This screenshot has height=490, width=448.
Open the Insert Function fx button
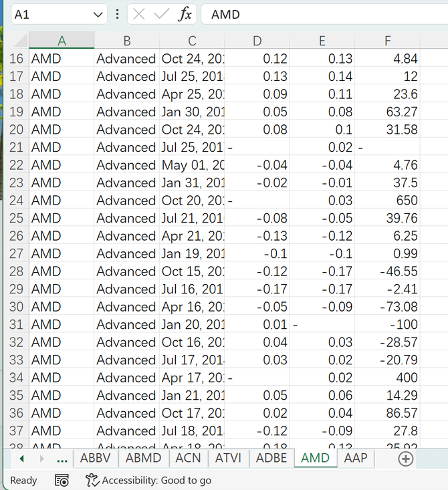pyautogui.click(x=185, y=15)
